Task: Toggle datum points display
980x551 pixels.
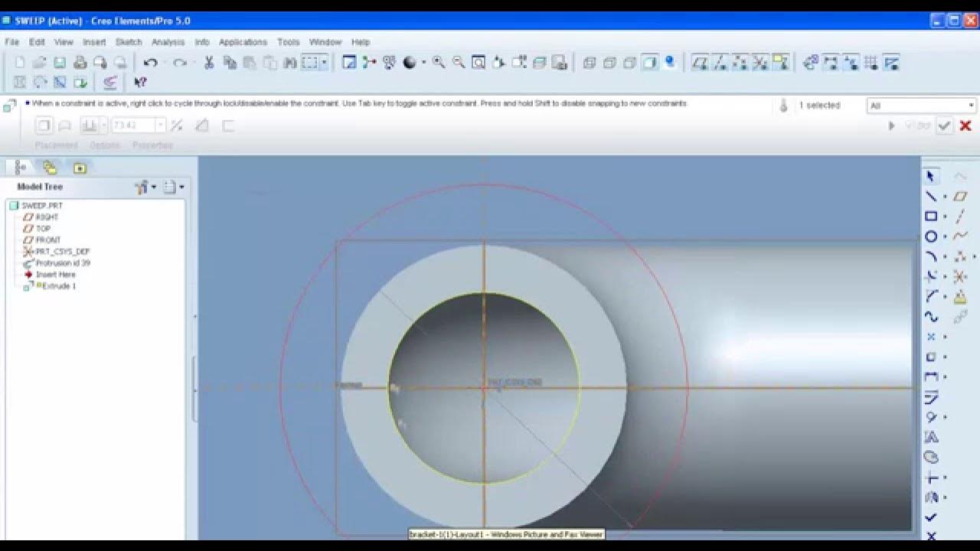Action: pyautogui.click(x=740, y=63)
